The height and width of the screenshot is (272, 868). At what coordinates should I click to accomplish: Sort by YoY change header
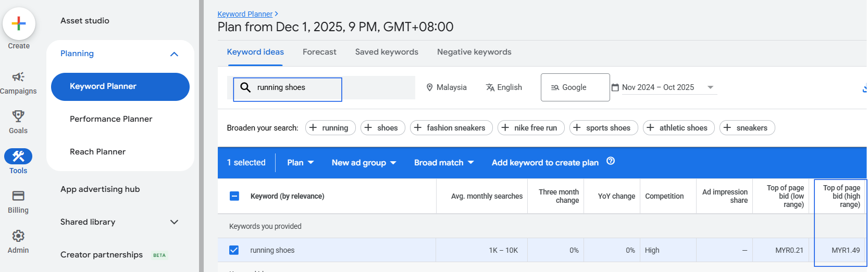[616, 196]
